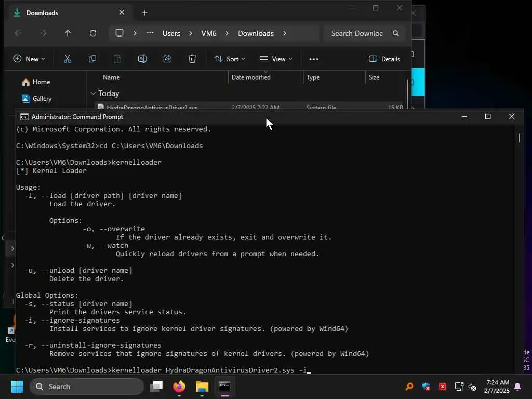Click VM6 in the address breadcrumb
This screenshot has height=399, width=532.
tap(209, 33)
